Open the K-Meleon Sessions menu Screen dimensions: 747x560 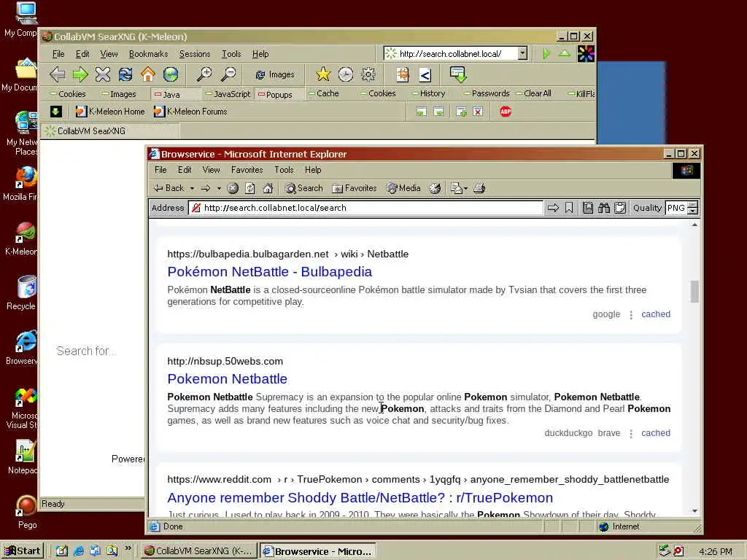click(194, 54)
